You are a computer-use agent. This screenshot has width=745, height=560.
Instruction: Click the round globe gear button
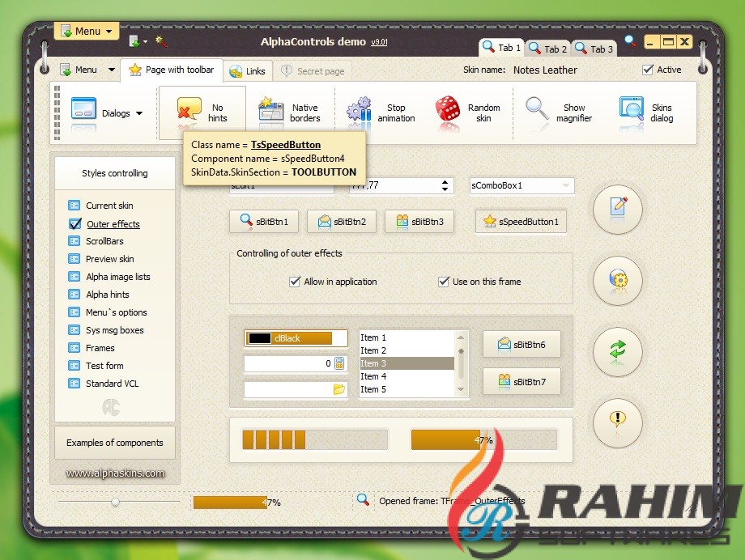tap(618, 280)
